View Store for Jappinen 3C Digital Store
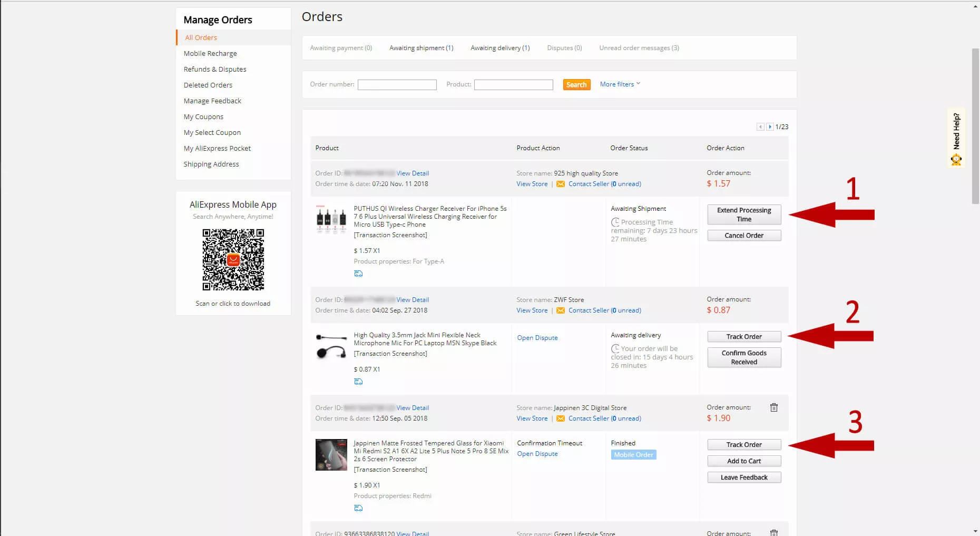The image size is (980, 536). click(x=532, y=418)
